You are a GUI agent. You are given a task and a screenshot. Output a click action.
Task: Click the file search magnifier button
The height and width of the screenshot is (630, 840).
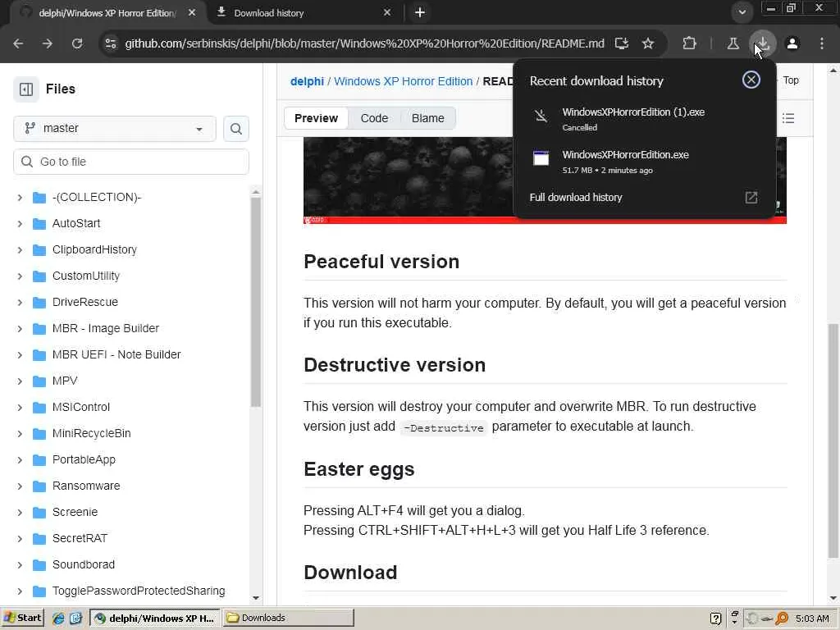(236, 129)
